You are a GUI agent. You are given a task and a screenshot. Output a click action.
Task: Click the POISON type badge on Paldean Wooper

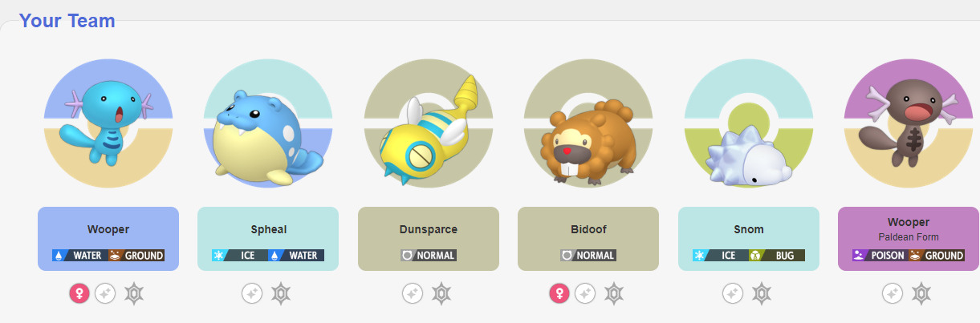[x=880, y=256]
